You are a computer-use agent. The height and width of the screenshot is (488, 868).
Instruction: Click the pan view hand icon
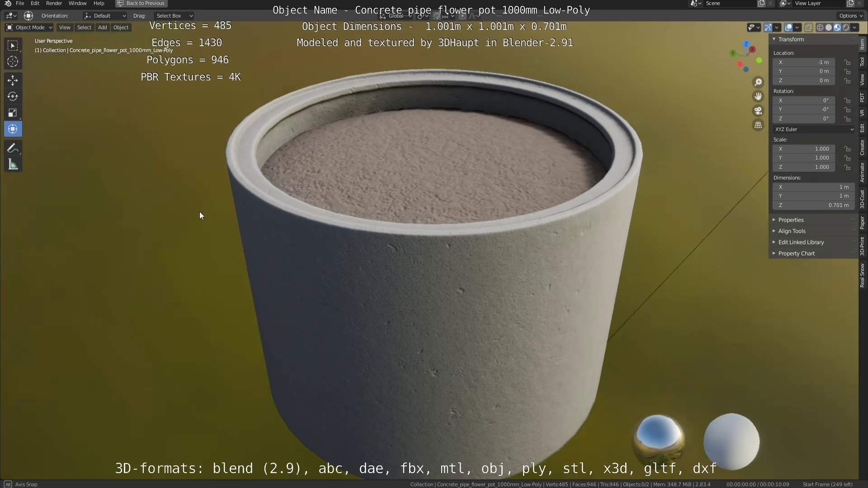(758, 96)
